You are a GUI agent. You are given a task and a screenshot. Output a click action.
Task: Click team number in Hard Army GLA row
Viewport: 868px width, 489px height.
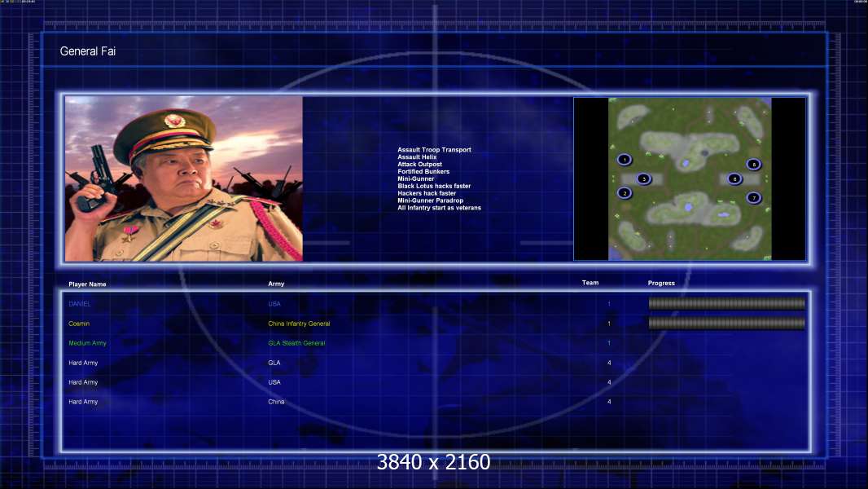click(x=609, y=363)
